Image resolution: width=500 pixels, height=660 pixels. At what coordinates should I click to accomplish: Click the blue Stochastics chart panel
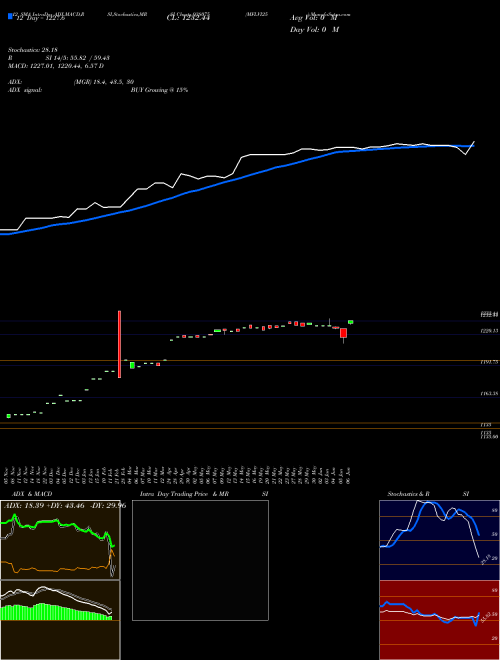click(x=439, y=540)
